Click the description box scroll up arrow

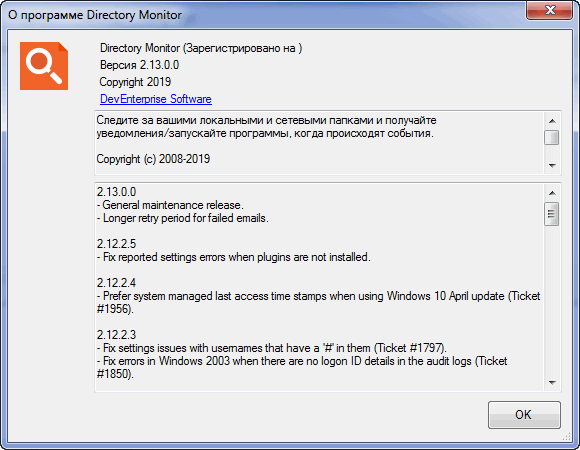tap(552, 121)
